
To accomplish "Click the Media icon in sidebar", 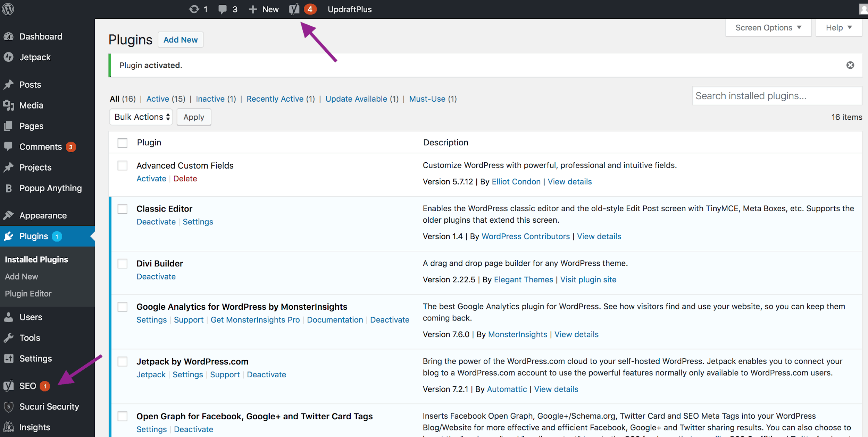I will coord(9,105).
